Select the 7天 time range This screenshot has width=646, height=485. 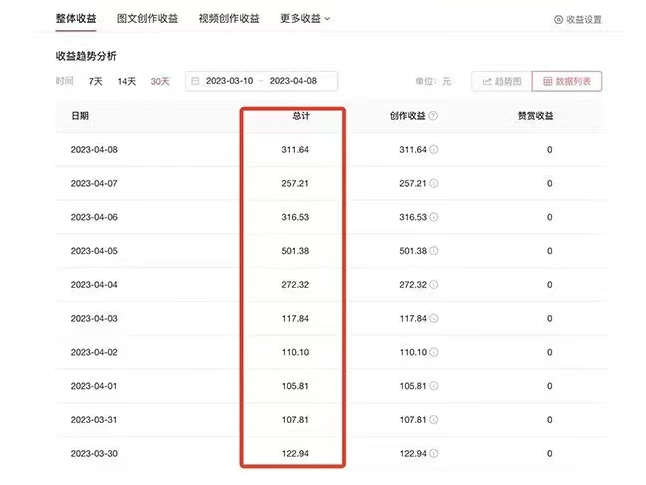point(96,81)
